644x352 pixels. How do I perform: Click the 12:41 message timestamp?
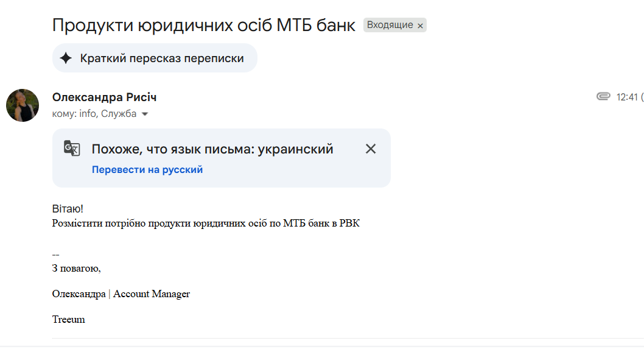(x=626, y=97)
